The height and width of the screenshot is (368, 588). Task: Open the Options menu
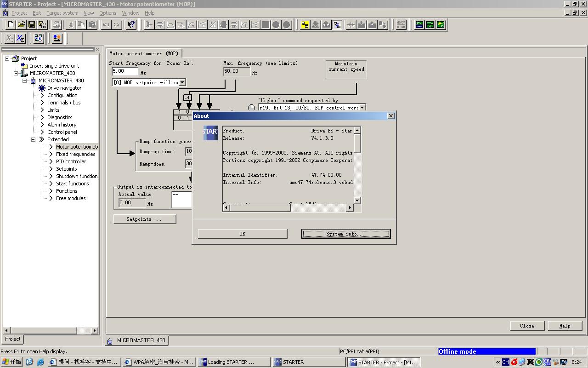108,13
